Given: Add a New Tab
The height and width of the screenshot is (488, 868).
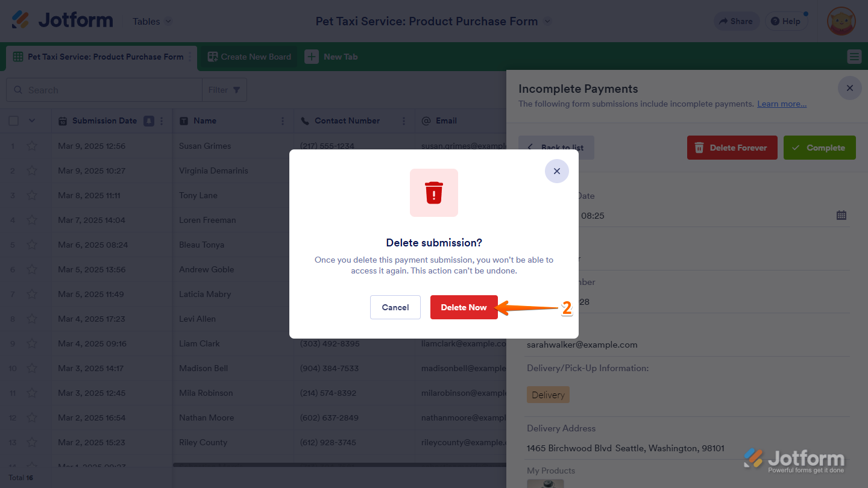Looking at the screenshot, I should [332, 57].
